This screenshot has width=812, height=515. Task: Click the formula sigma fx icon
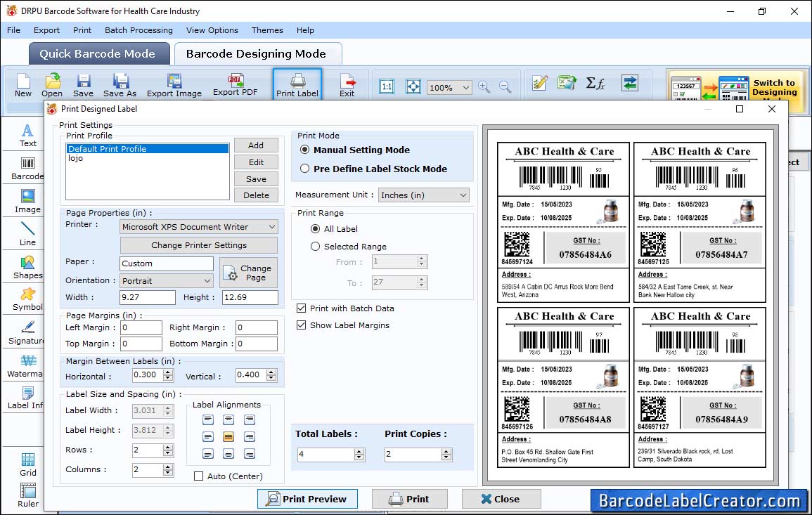pos(595,83)
